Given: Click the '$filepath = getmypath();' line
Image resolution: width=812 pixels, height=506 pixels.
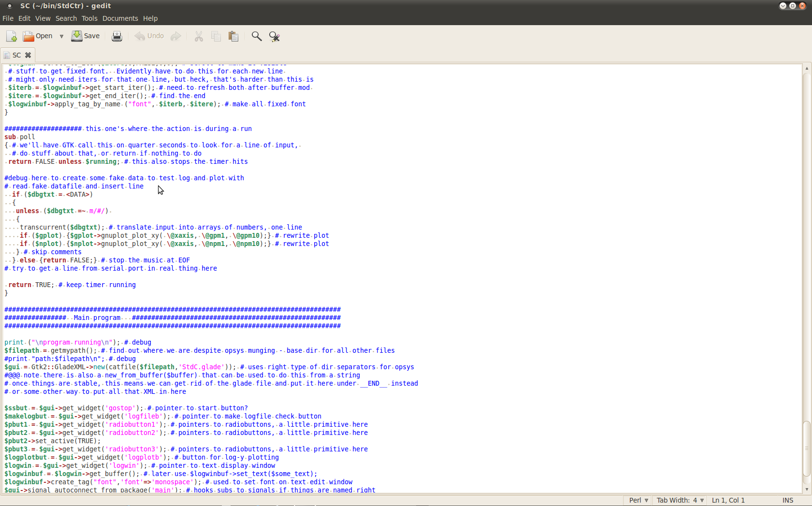Looking at the screenshot, I should [200, 350].
